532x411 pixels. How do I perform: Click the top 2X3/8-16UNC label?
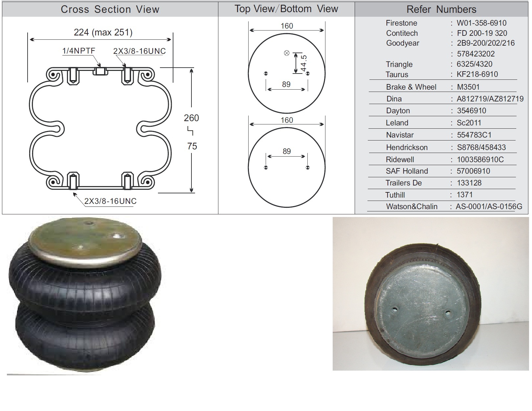pyautogui.click(x=140, y=51)
